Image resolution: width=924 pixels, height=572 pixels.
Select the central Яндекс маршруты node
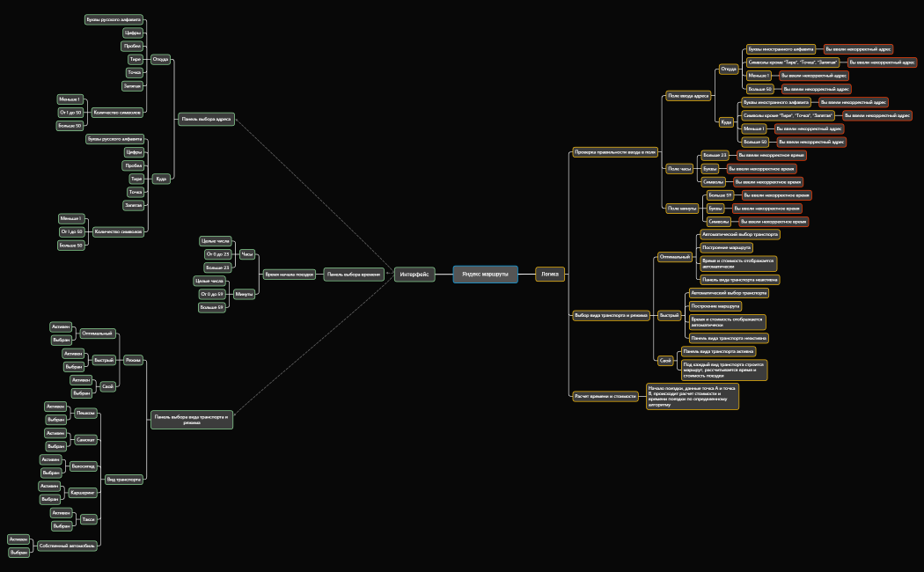[x=485, y=274]
